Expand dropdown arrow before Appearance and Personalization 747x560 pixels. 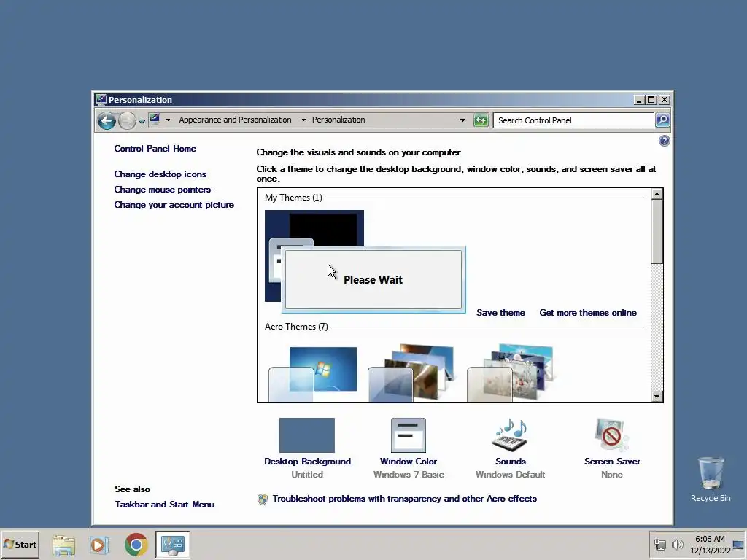tap(169, 120)
